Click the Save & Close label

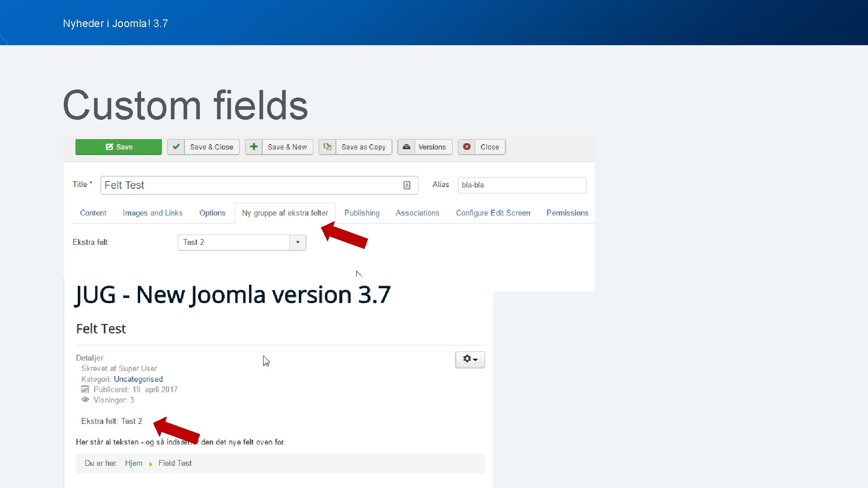[x=212, y=147]
